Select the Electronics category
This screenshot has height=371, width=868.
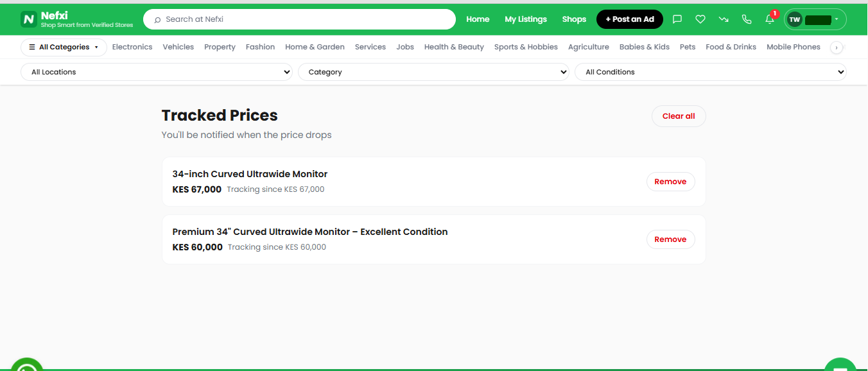[x=132, y=47]
